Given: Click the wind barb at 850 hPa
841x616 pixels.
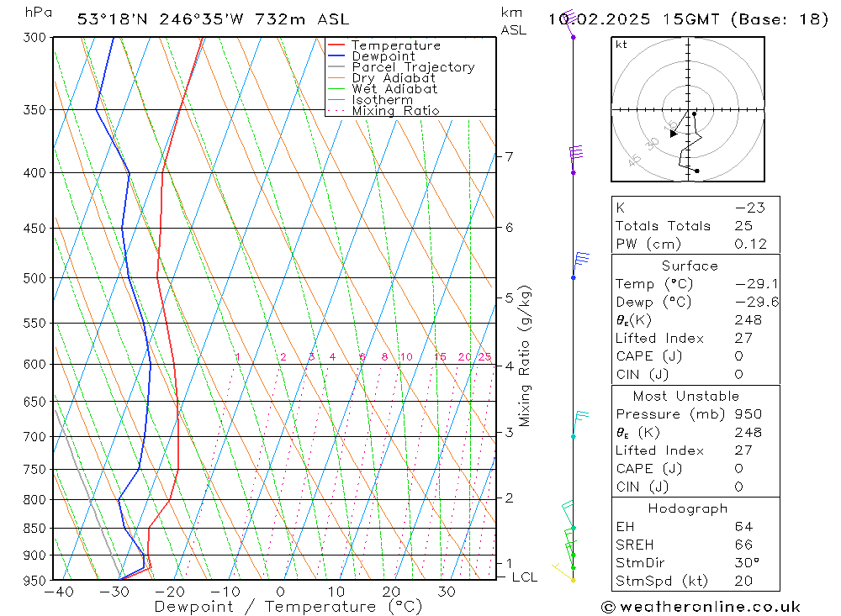Looking at the screenshot, I should [569, 514].
